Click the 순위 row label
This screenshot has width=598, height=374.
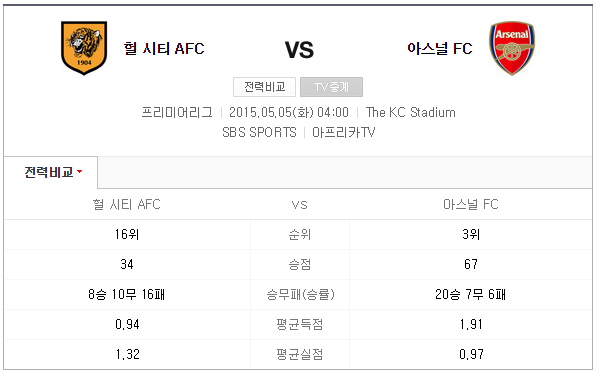(300, 234)
